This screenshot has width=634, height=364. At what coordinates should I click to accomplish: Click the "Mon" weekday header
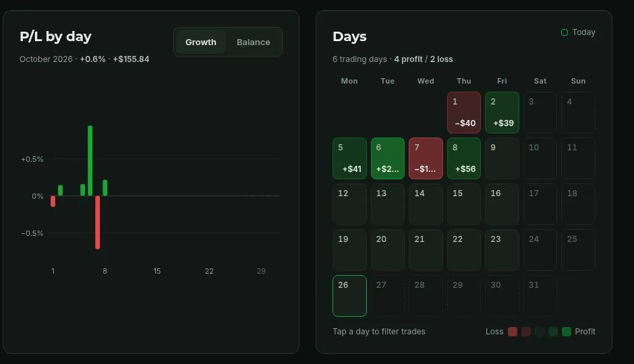click(x=349, y=81)
